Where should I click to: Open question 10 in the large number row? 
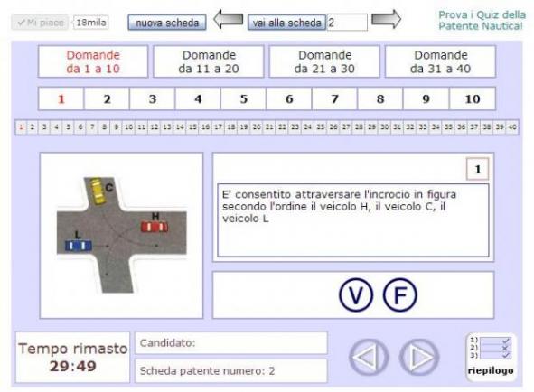pyautogui.click(x=473, y=98)
